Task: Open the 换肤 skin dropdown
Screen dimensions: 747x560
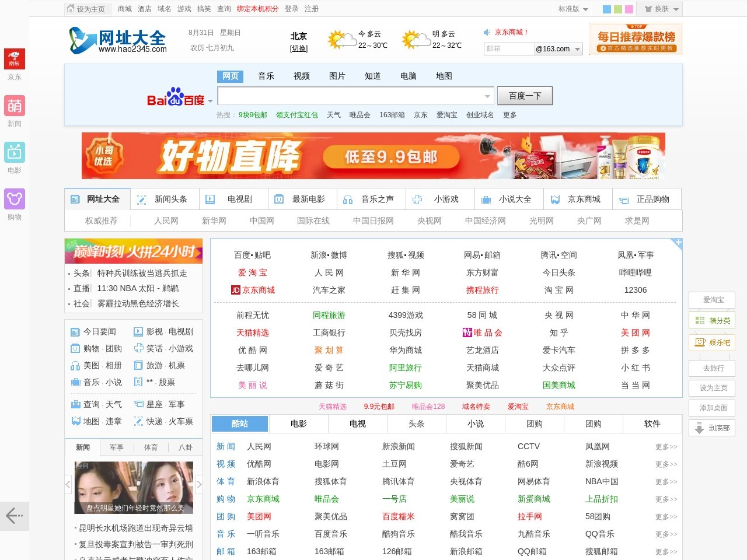Action: click(662, 9)
